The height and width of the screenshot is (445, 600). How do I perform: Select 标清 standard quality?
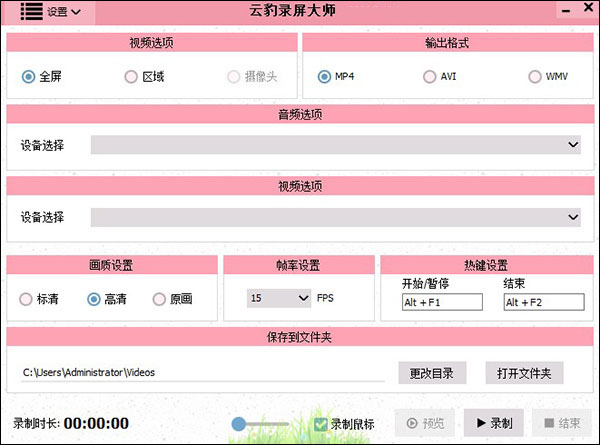click(39, 299)
